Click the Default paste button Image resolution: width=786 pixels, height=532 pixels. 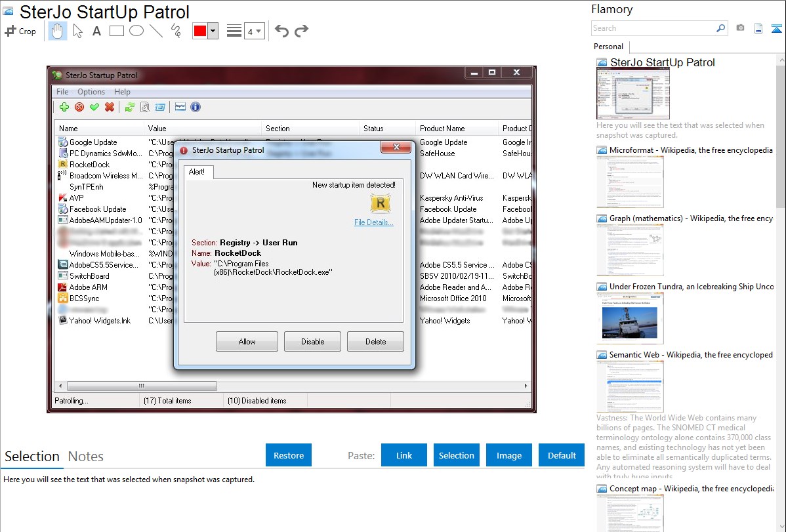562,455
